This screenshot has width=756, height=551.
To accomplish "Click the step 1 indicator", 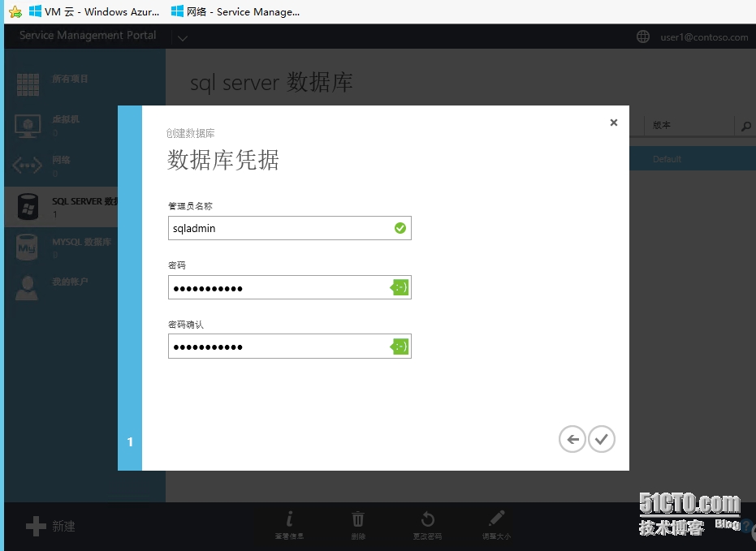I will point(130,441).
